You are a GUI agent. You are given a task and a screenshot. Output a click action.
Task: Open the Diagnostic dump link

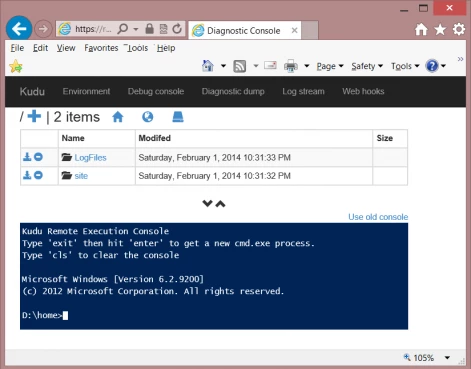tap(233, 91)
